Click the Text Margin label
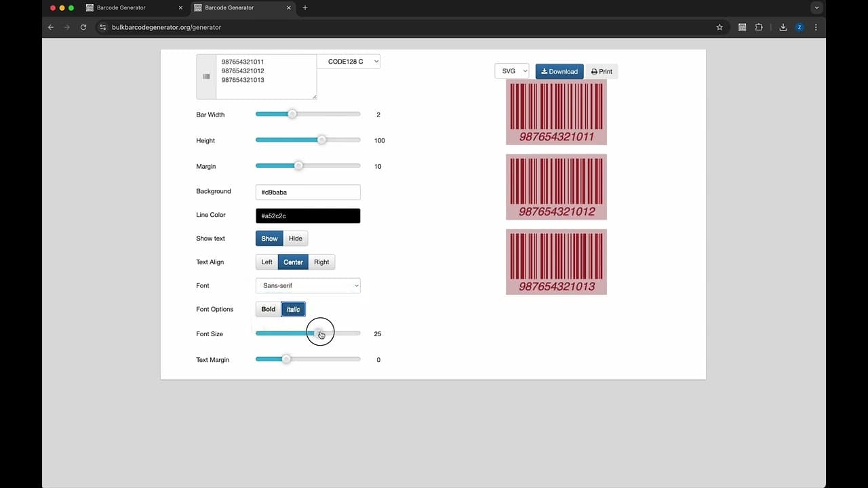Viewport: 868px width, 488px height. 213,360
